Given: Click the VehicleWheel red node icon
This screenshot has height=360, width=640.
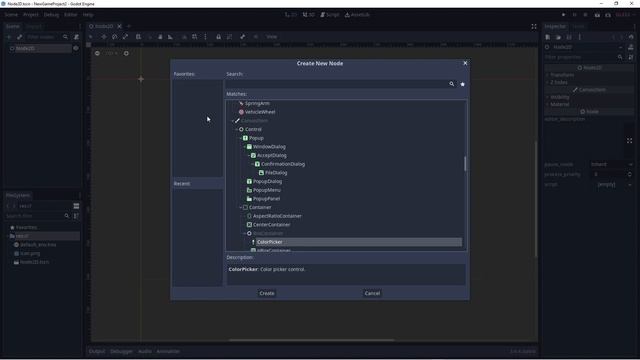Looking at the screenshot, I should pos(241,112).
